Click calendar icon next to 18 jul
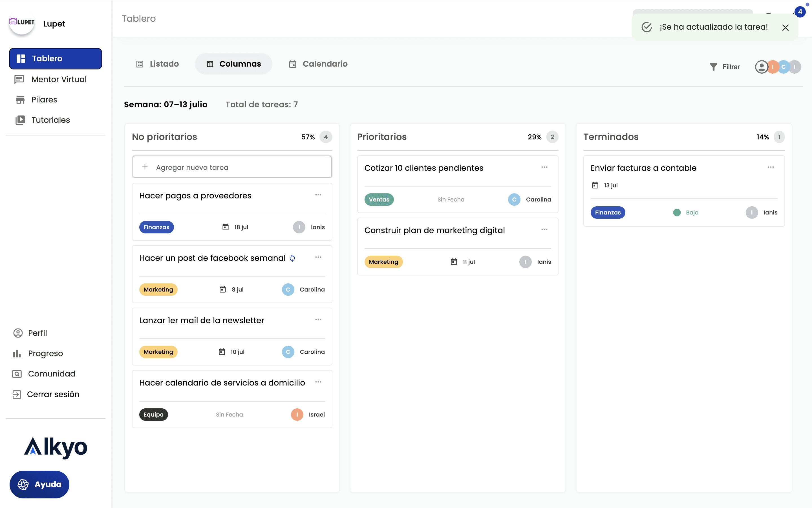 click(x=226, y=227)
